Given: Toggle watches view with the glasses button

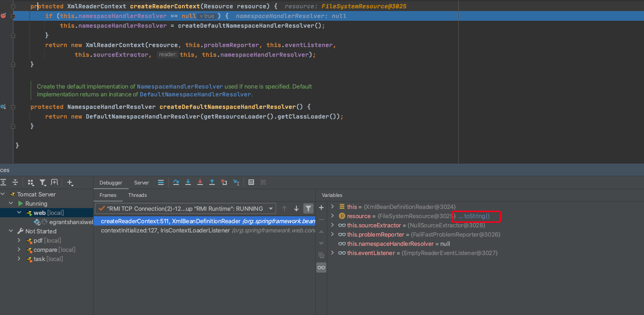Looking at the screenshot, I should tap(321, 267).
